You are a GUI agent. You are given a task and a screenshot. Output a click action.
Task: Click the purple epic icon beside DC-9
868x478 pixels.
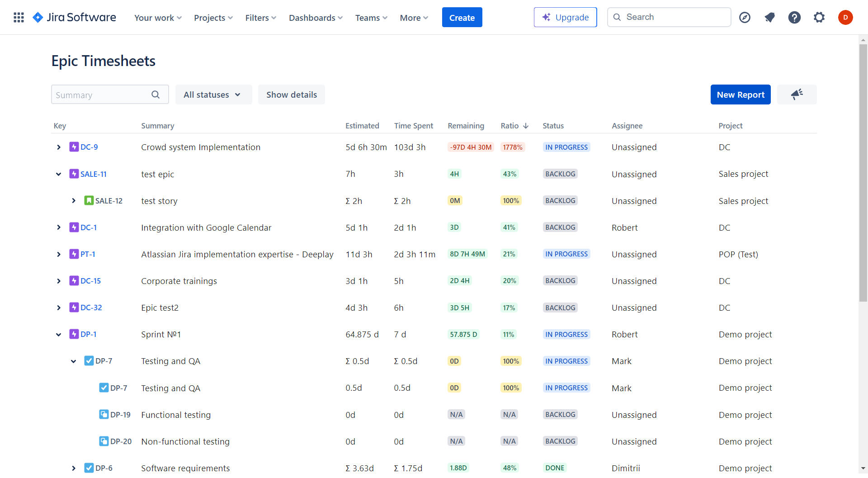point(74,147)
